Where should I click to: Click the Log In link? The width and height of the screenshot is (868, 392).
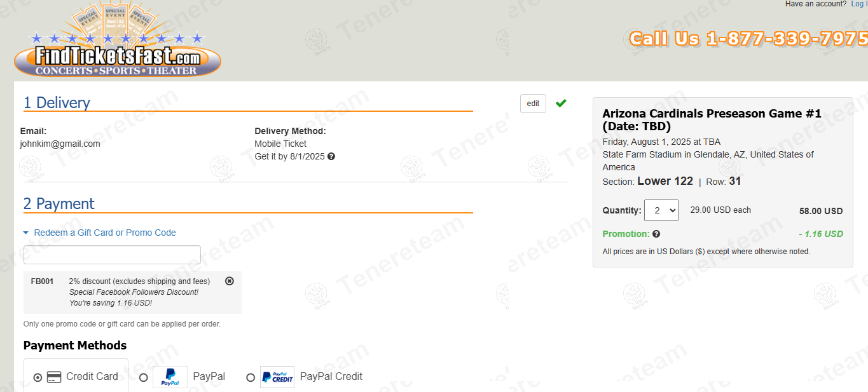pos(859,4)
